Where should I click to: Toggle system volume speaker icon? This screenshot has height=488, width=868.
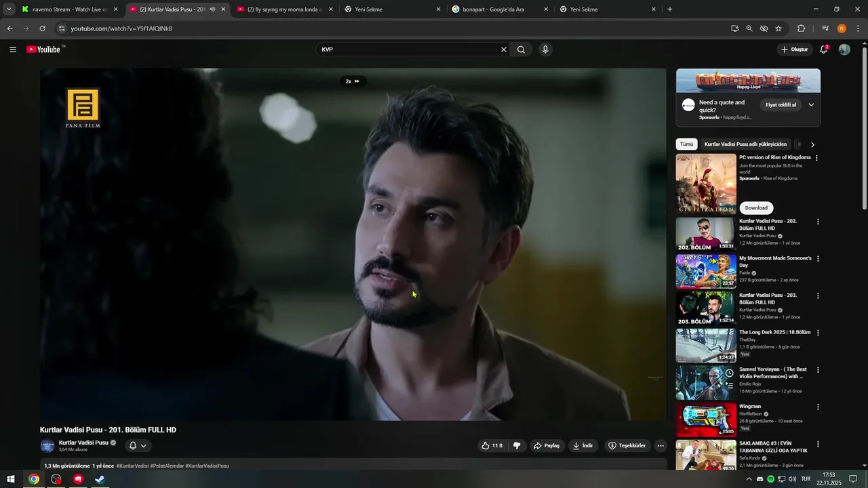[792, 479]
